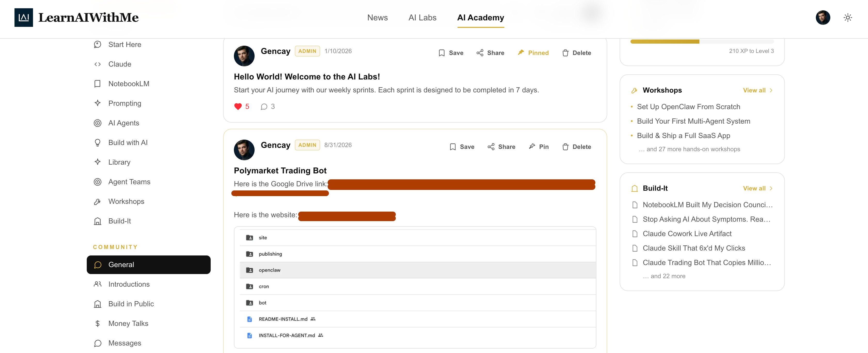
Task: Open Start Here in the sidebar
Action: click(x=149, y=44)
